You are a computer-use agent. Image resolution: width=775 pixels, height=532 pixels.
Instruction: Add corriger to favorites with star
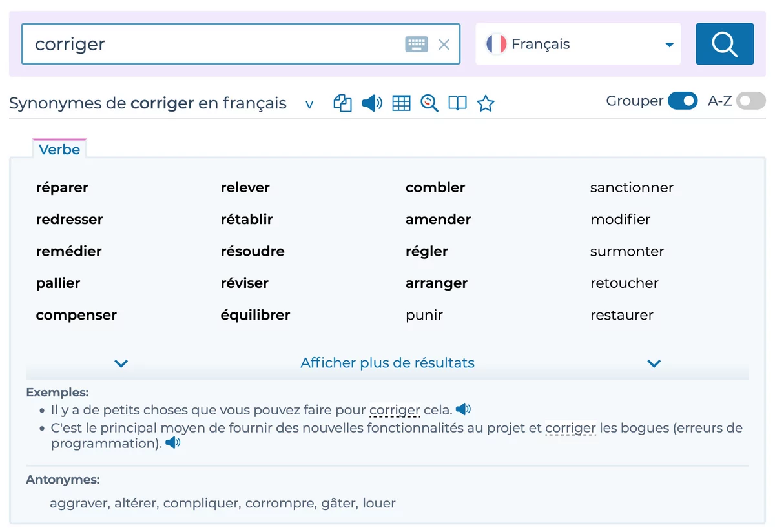pyautogui.click(x=486, y=103)
